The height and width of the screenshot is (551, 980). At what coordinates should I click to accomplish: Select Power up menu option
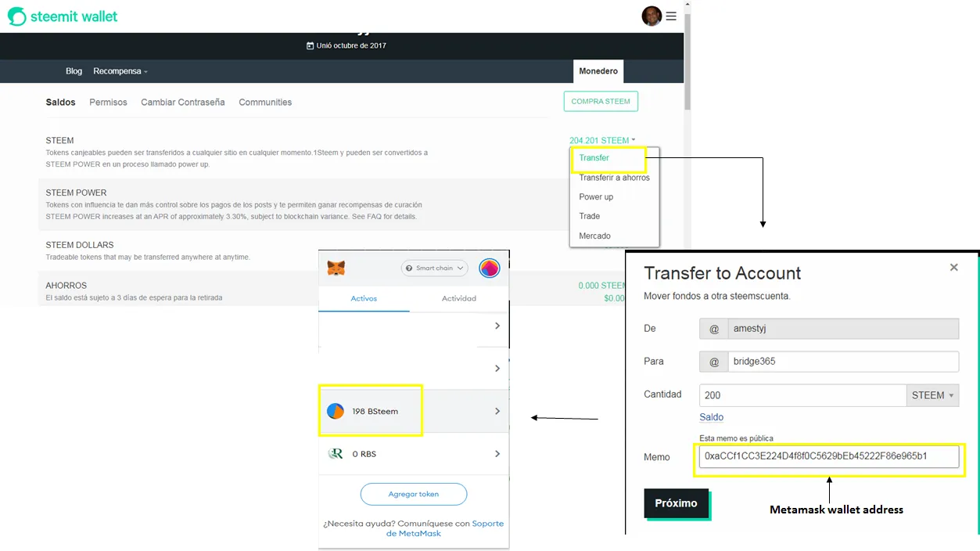point(596,197)
